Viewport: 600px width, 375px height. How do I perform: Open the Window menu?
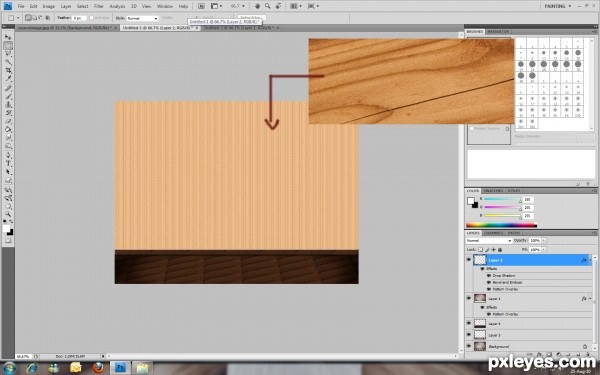tap(165, 6)
